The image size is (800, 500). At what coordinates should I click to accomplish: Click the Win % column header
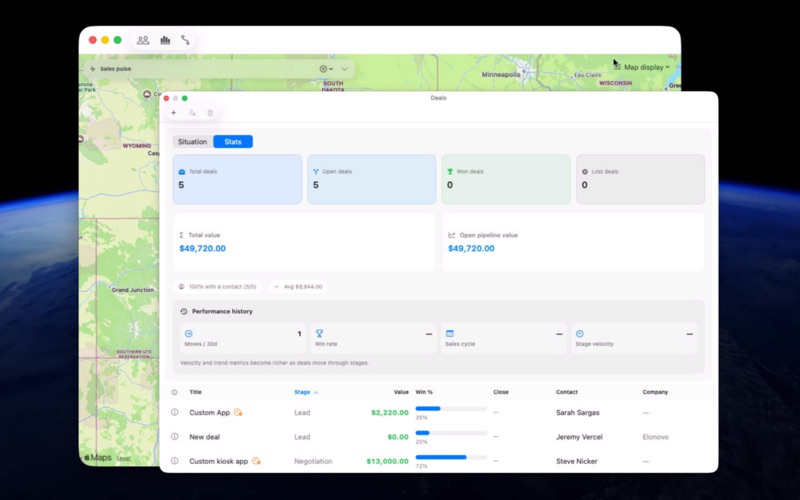(x=424, y=392)
